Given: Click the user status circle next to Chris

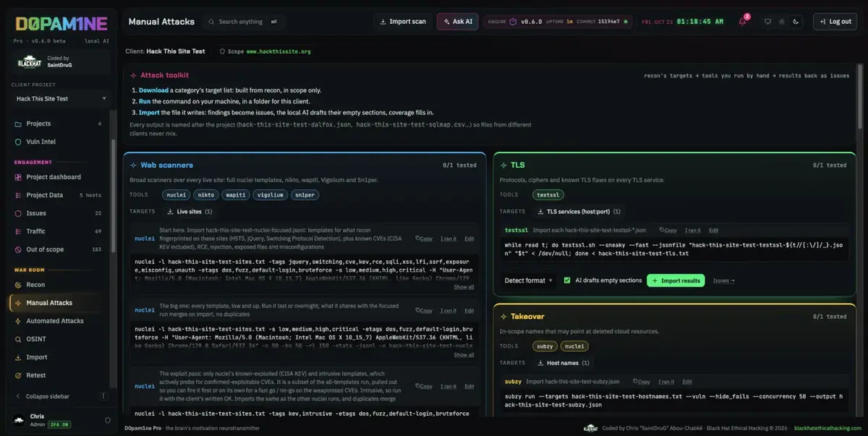Looking at the screenshot, I should [x=108, y=420].
